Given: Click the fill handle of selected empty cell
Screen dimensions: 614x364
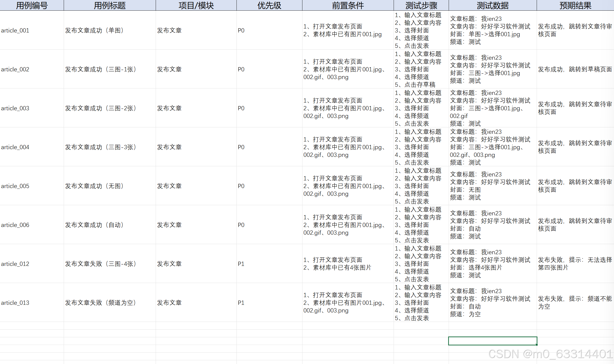Looking at the screenshot, I should [x=537, y=345].
